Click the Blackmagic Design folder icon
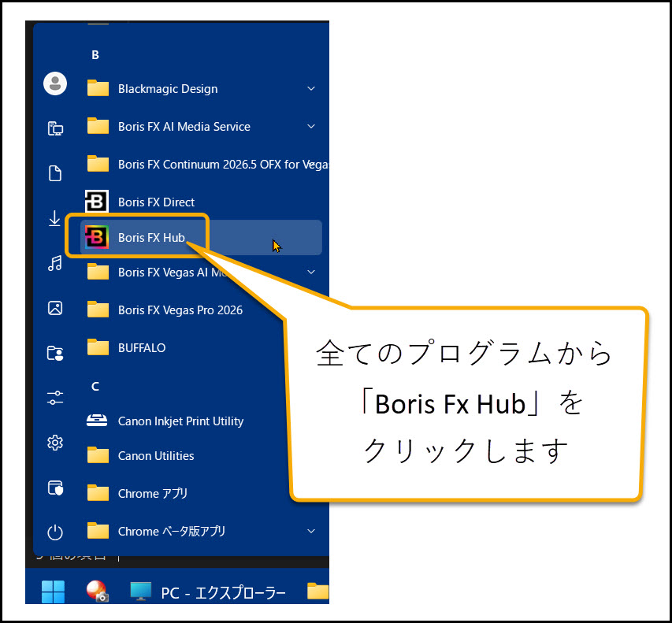This screenshot has height=623, width=672. (98, 88)
